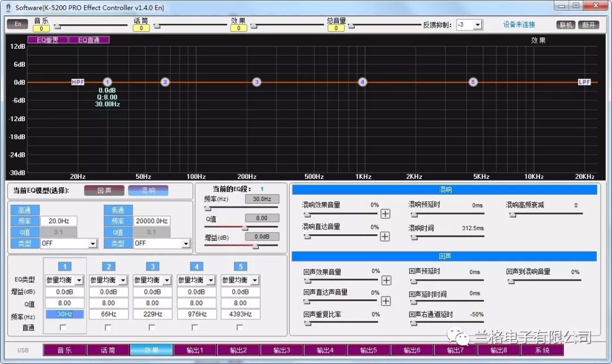Switch to the 输出1 tab
Screen dimensions: 612x364
[x=195, y=350]
